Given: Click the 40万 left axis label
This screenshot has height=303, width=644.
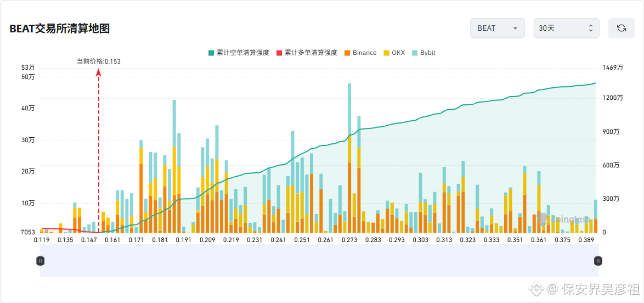Looking at the screenshot, I should (x=29, y=109).
